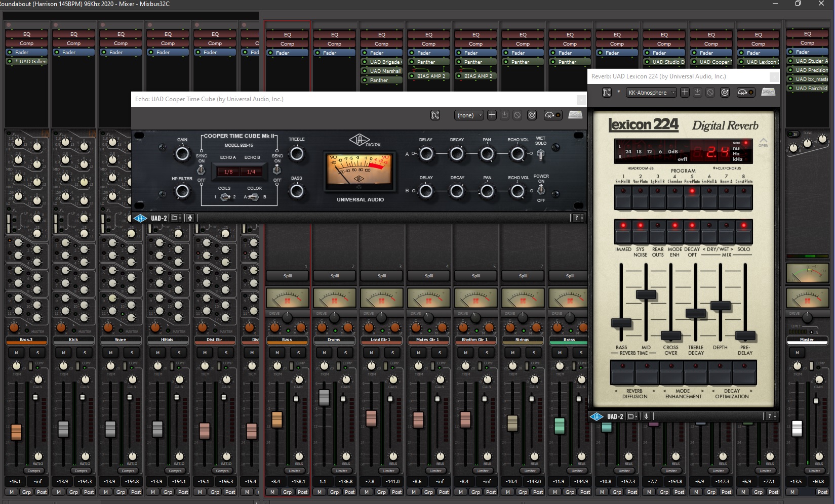
Task: Click the MIDI patch icon in the Lexicon 224 toolbar
Action: coord(606,92)
